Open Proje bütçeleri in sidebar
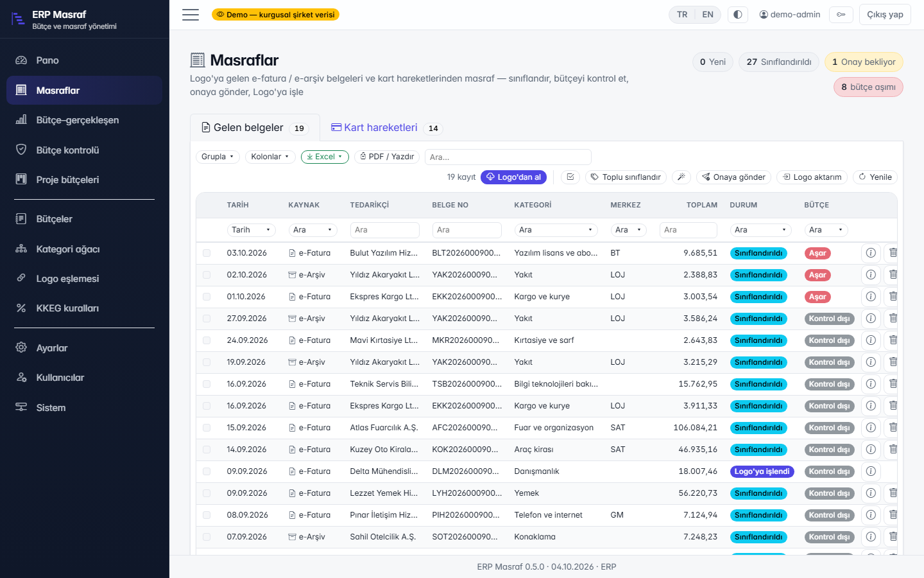This screenshot has height=578, width=924. pos(84,180)
